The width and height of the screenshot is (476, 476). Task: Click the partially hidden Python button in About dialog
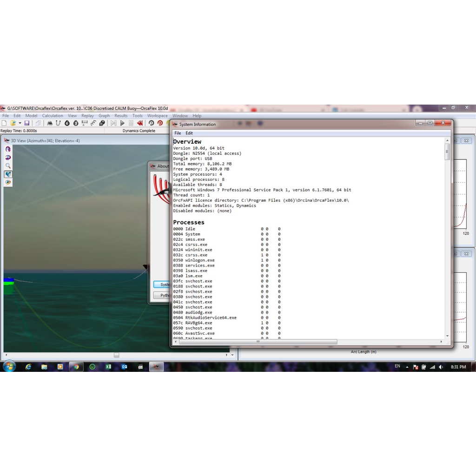[161, 295]
